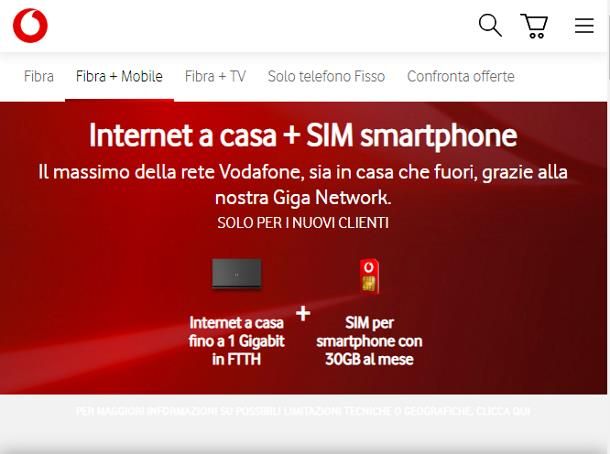Click the 'Internet a casa + SIM smartphone' heading
The width and height of the screenshot is (610, 454).
coord(303,136)
